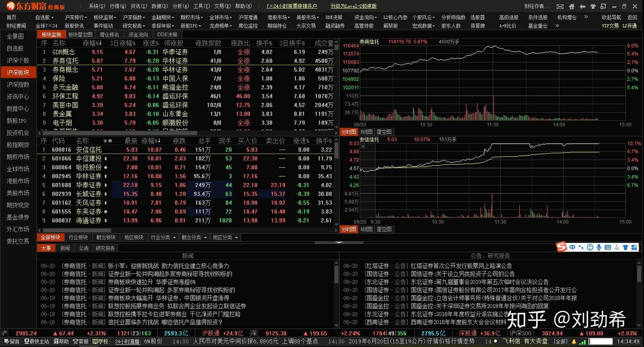This screenshot has width=644, height=347.
Task: Click the Sogou emoji smiley icon
Action: point(590,247)
